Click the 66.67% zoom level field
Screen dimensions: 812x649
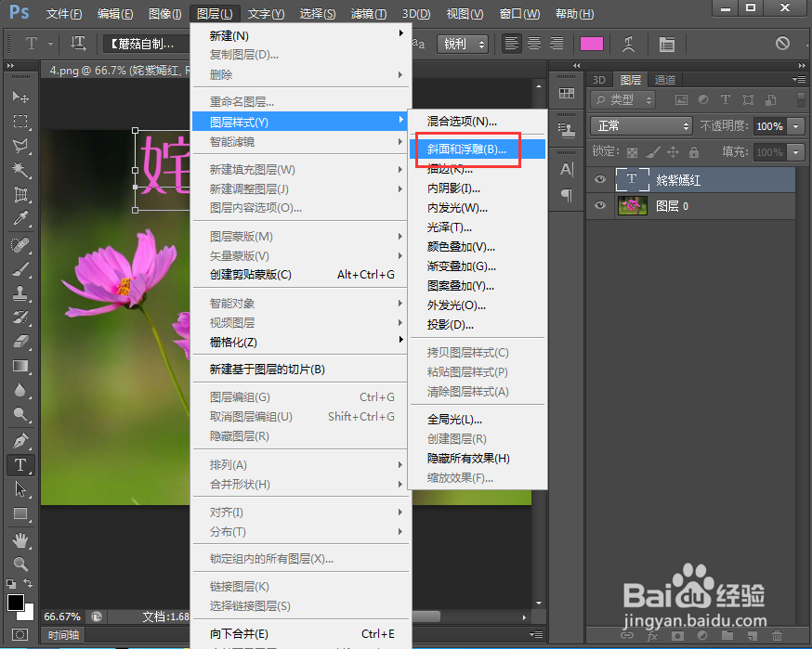click(x=61, y=616)
